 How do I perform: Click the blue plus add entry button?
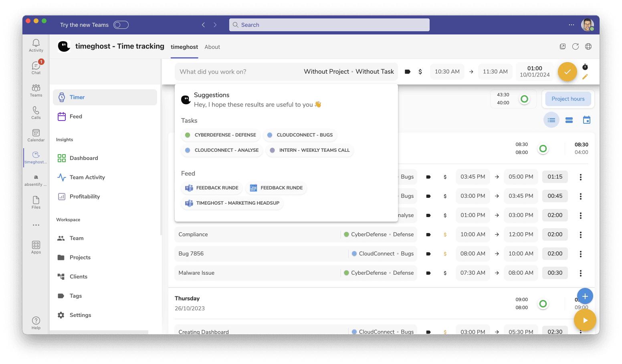click(x=585, y=296)
